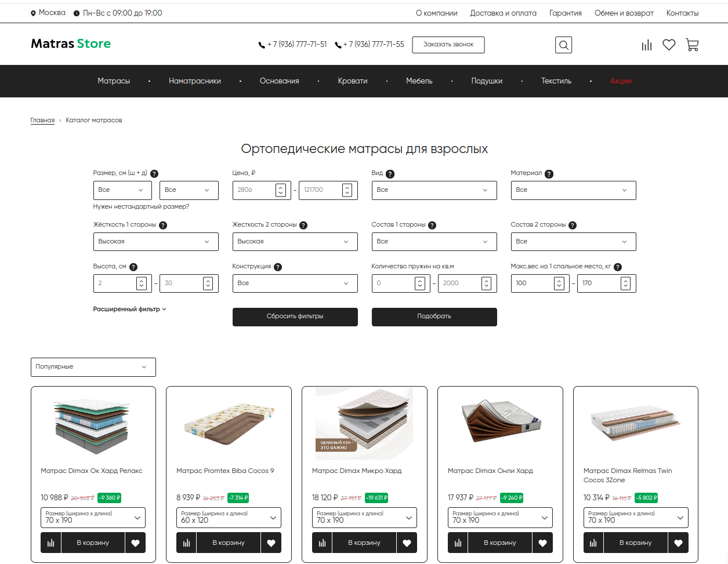Open Состав 1 стороны dropdown
Image resolution: width=728 pixels, height=564 pixels.
point(434,242)
